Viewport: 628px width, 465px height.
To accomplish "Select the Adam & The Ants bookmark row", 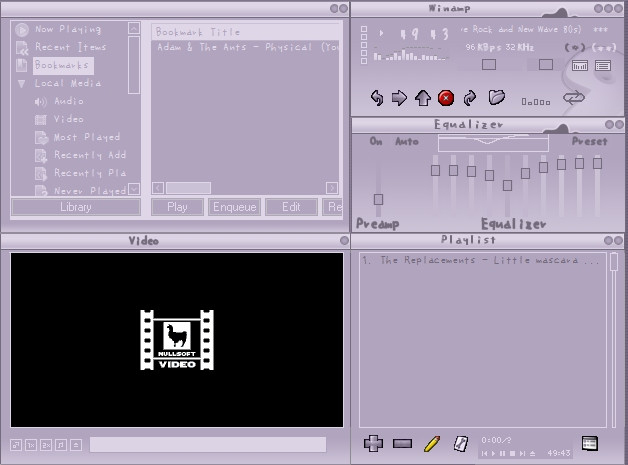I will pyautogui.click(x=245, y=47).
